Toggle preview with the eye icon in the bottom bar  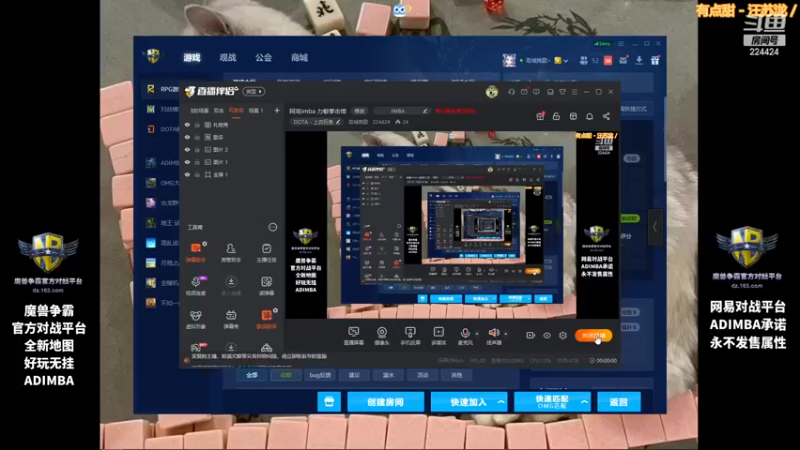(546, 335)
